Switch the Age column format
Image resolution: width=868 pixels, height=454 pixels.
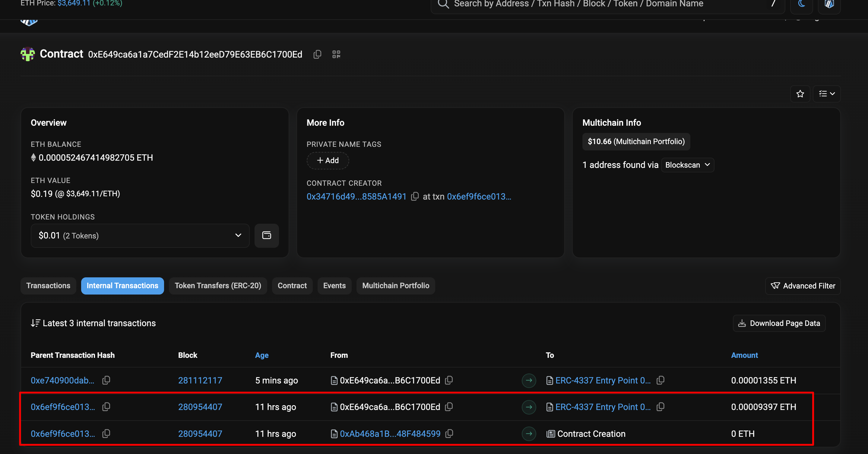[261, 355]
